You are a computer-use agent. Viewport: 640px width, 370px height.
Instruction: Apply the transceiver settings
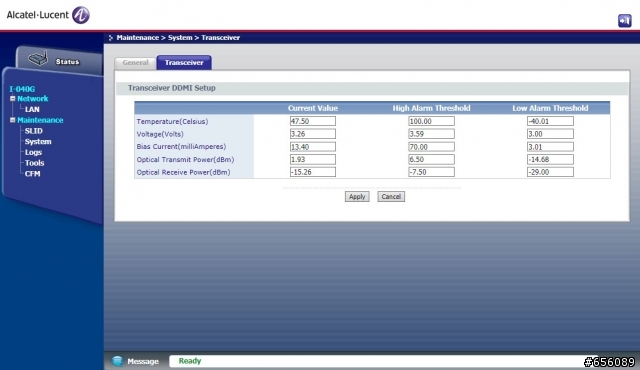click(x=357, y=197)
